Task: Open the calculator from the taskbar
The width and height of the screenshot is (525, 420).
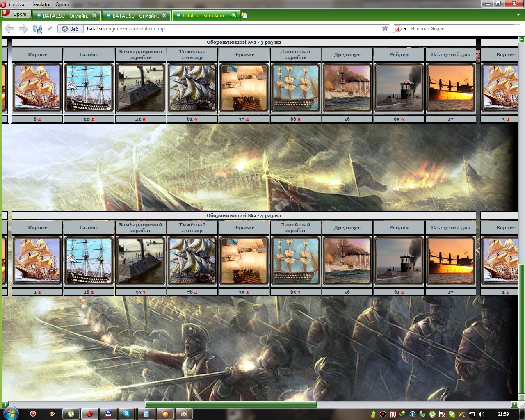Action: click(x=146, y=414)
